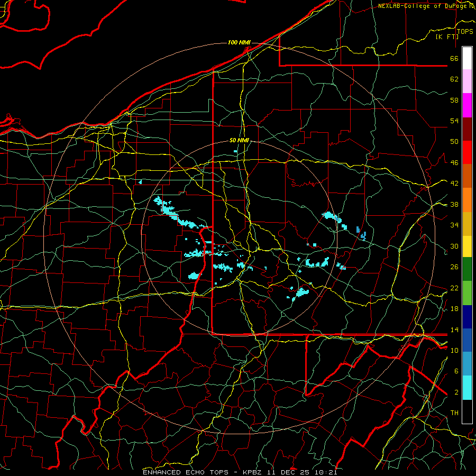Click the "42" legend value
The width and height of the screenshot is (476, 476).
(454, 184)
